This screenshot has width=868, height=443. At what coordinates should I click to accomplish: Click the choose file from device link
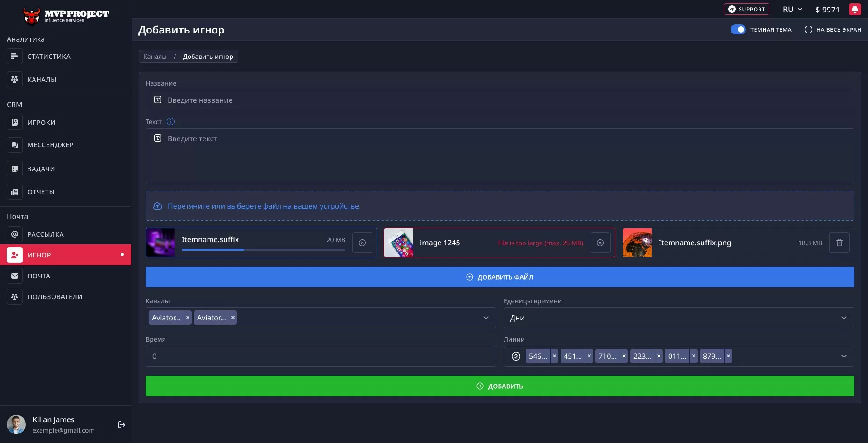pyautogui.click(x=292, y=206)
